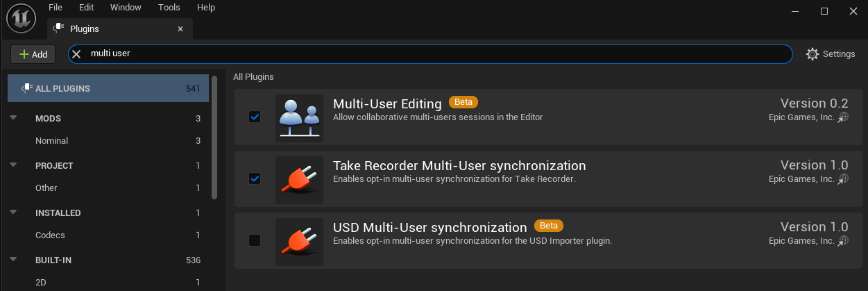Click the Take Recorder plugin plug icon

(x=299, y=180)
